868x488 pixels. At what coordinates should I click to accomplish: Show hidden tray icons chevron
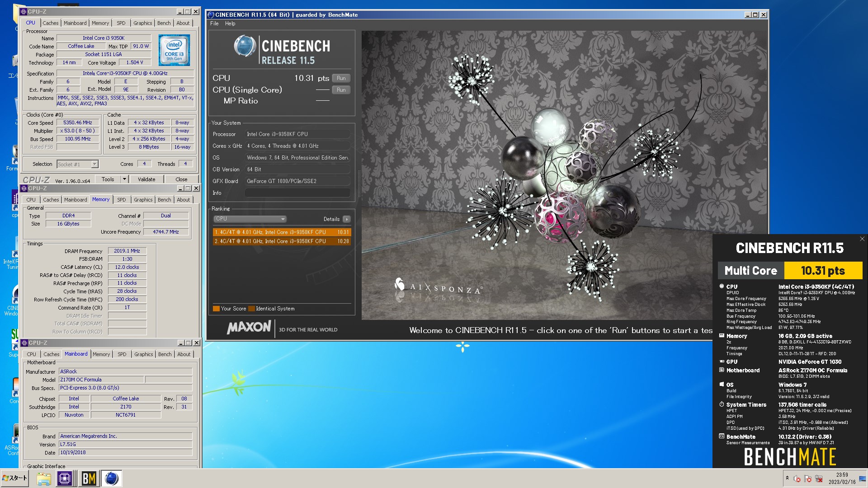[787, 478]
